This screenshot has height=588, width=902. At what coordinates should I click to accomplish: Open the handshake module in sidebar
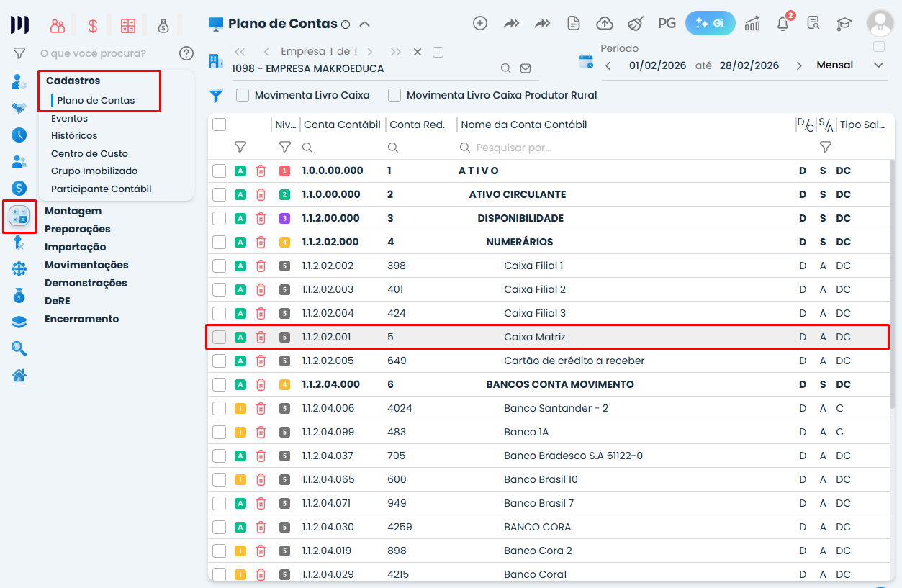[x=19, y=108]
